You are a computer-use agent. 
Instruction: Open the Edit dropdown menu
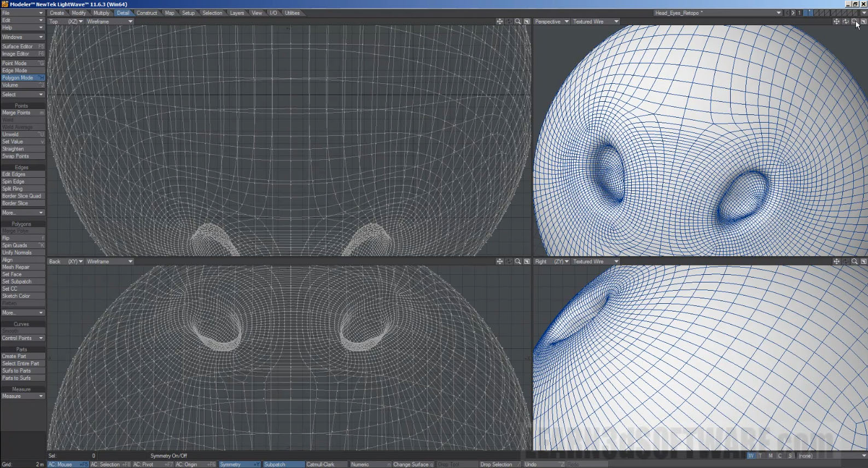pyautogui.click(x=23, y=20)
